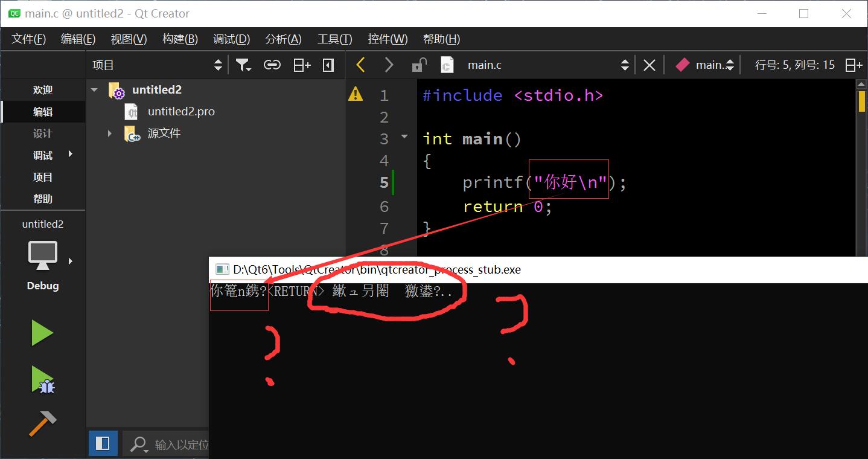Open the 工具(T) menu

(335, 39)
